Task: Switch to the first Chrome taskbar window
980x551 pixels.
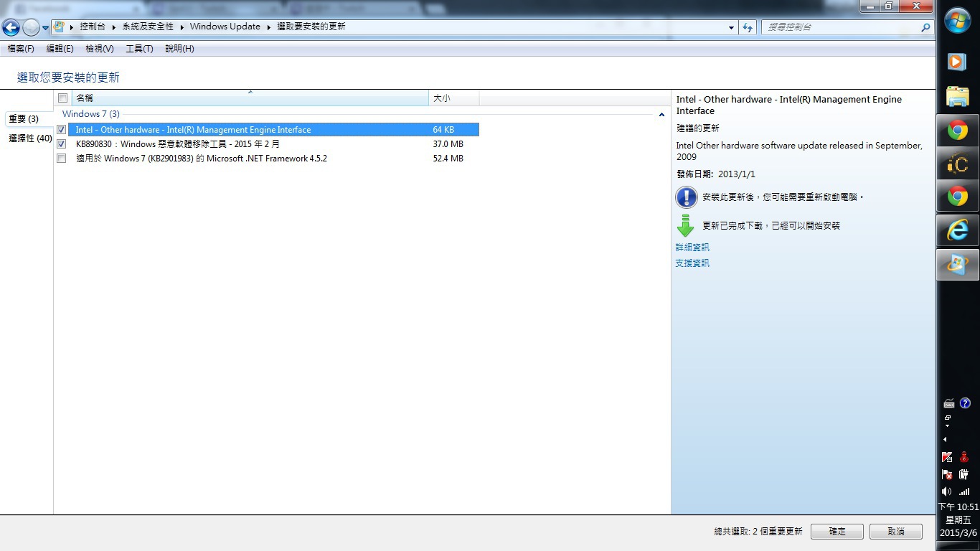Action: [x=958, y=131]
